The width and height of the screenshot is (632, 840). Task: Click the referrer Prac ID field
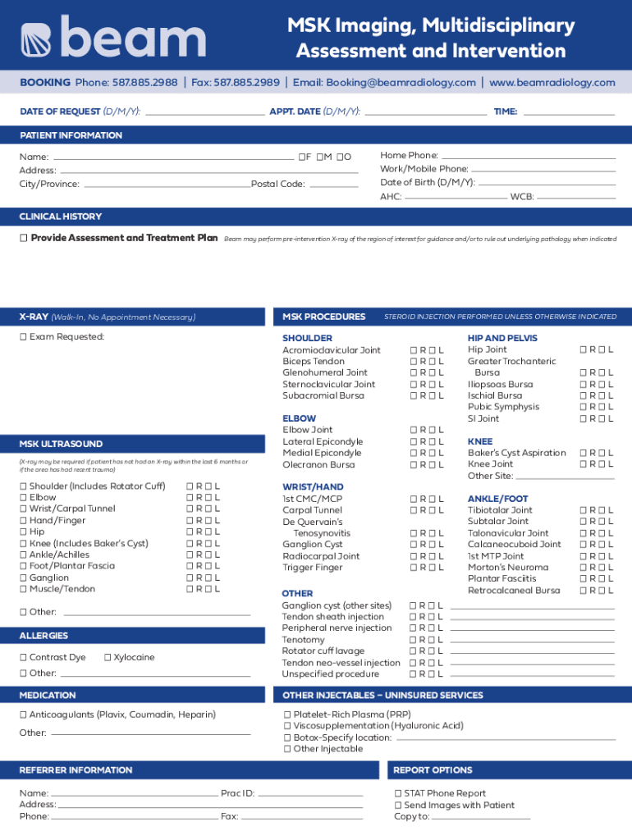pyautogui.click(x=309, y=793)
